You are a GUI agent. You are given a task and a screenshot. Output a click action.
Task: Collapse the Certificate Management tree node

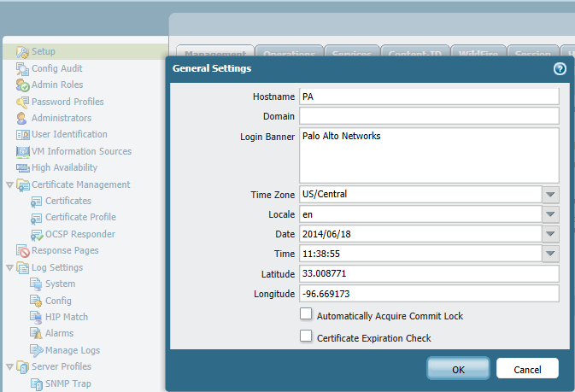pyautogui.click(x=9, y=185)
